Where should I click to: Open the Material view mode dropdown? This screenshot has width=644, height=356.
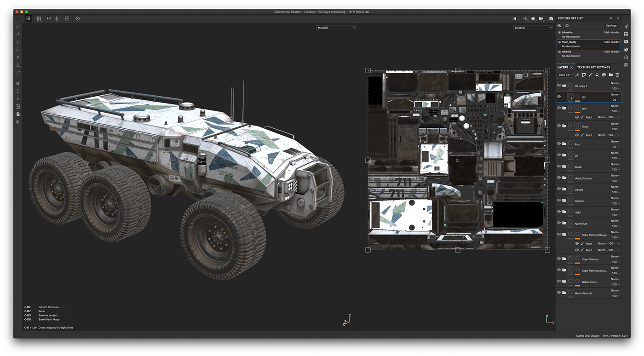(x=336, y=27)
